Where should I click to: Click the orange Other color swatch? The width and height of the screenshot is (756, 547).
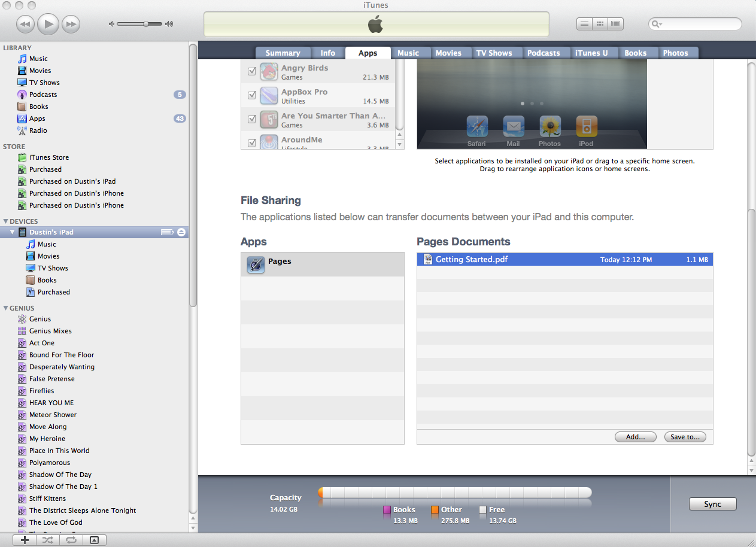pos(435,510)
